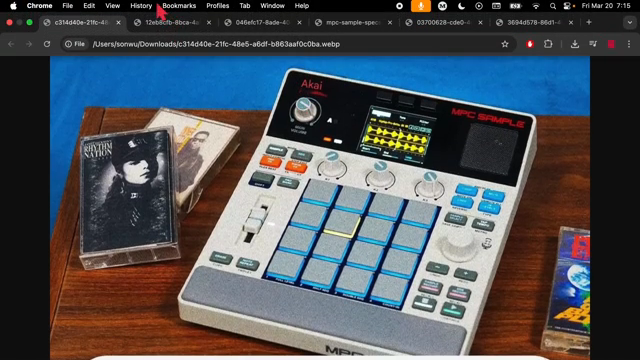This screenshot has height=360, width=640.
Task: Open the Tab menu
Action: click(244, 6)
